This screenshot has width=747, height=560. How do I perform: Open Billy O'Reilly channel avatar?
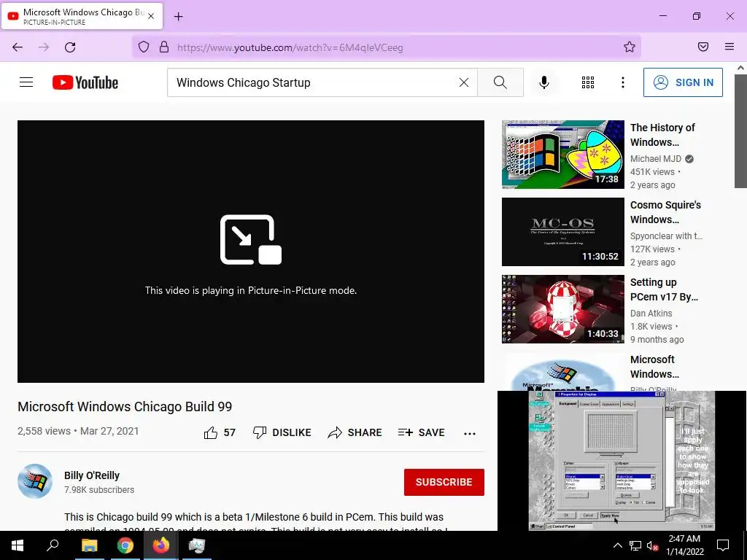(35, 481)
